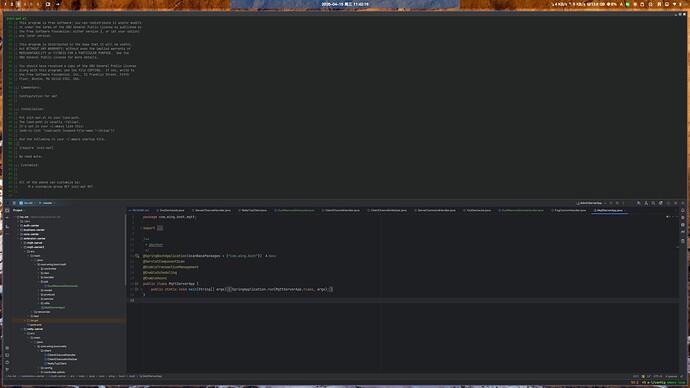Viewport: 690px width, 388px height.
Task: Select ClientChannelHandler in project tree
Action: (x=60, y=355)
